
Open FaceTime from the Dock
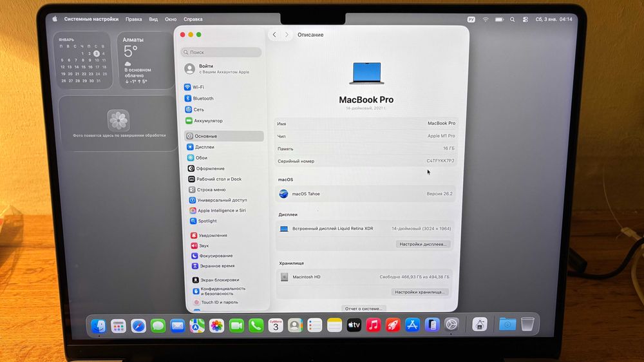point(236,326)
